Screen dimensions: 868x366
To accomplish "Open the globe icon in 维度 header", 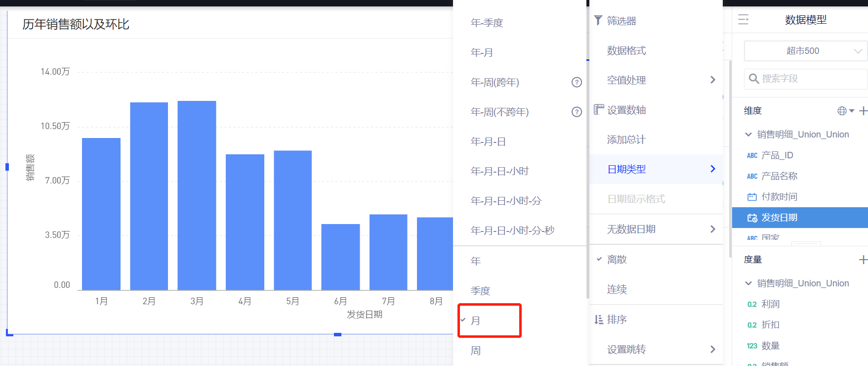I will pos(842,111).
